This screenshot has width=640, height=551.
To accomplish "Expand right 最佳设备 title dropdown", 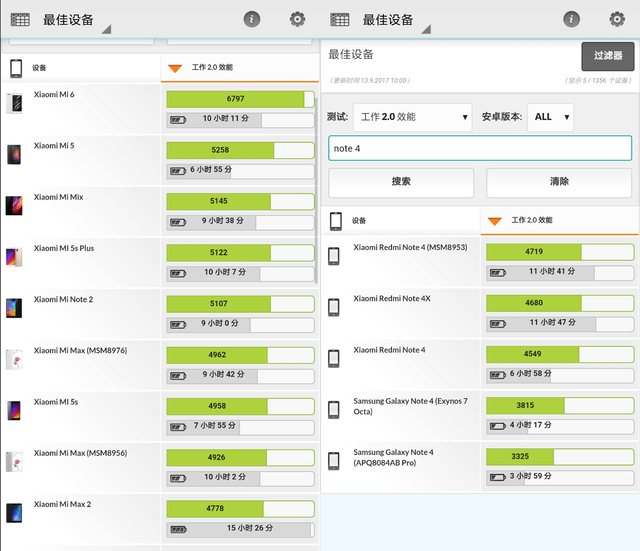I will pos(396,21).
